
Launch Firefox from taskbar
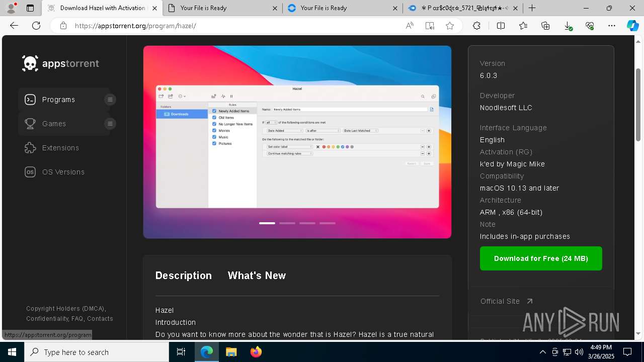(256, 352)
